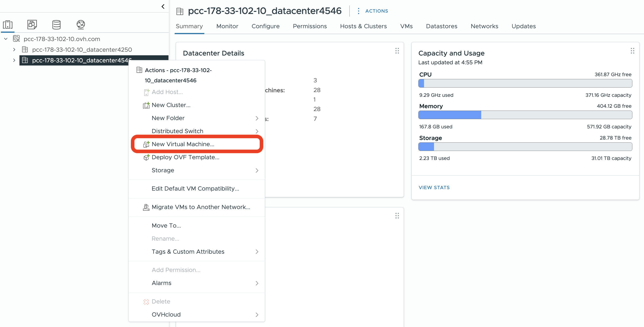
Task: Select datacenter4250 in the inventory tree
Action: click(82, 50)
